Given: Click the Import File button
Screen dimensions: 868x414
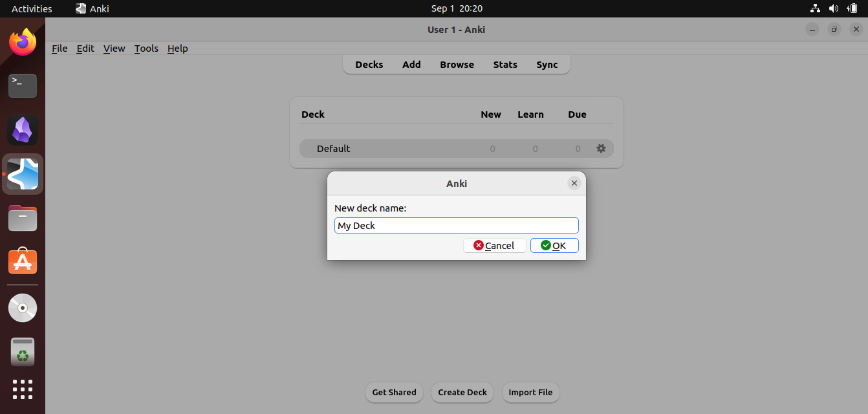Looking at the screenshot, I should (530, 392).
